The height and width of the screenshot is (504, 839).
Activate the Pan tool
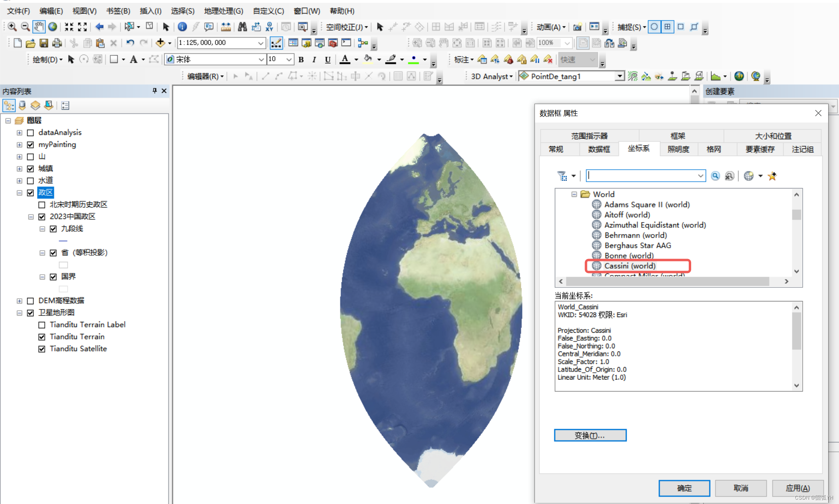tap(38, 27)
